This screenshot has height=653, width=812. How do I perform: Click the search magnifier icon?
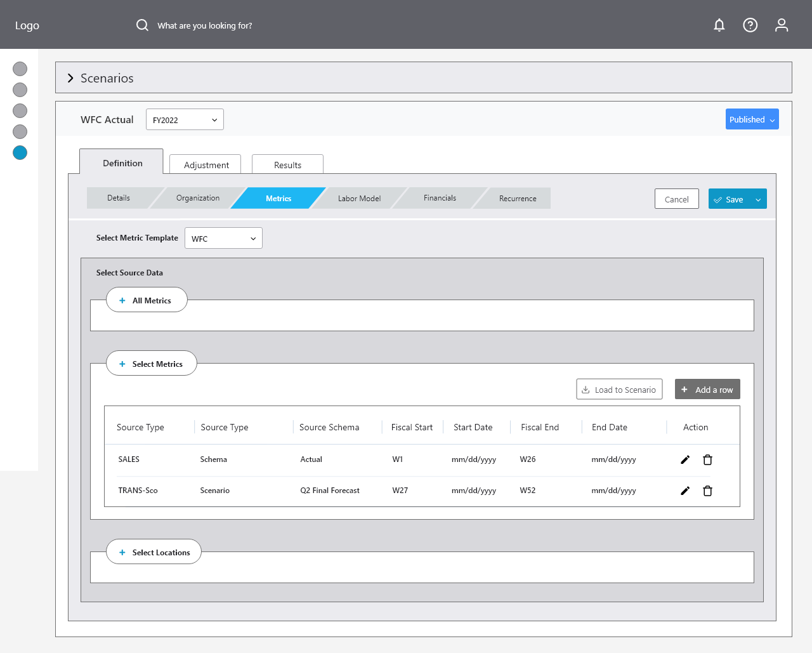click(x=142, y=25)
